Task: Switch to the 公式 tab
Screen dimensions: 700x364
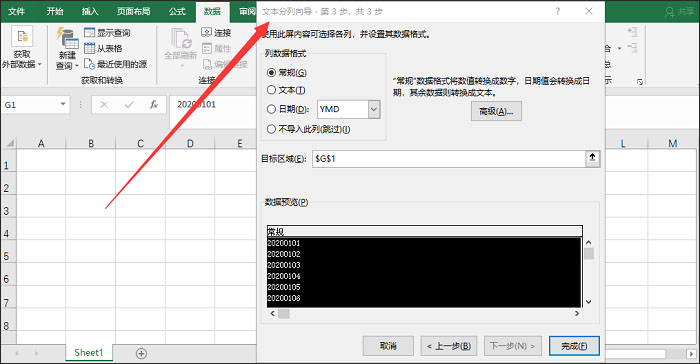Action: (x=177, y=11)
